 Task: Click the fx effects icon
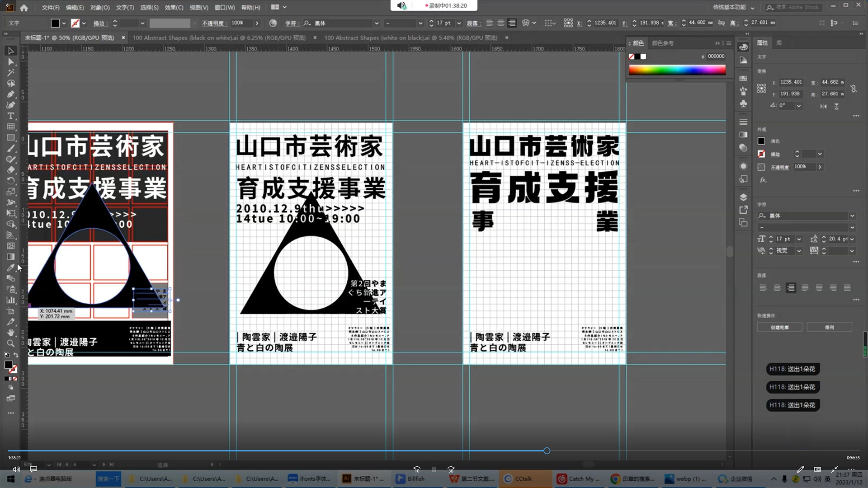point(763,180)
